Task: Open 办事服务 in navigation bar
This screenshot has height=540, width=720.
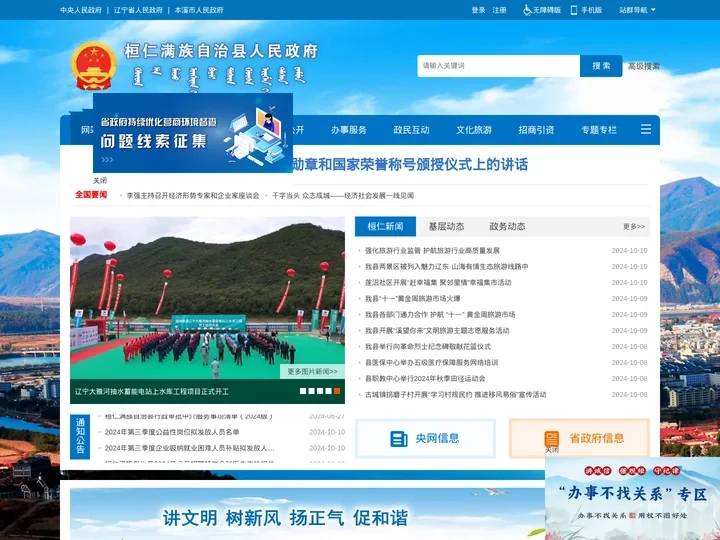Action: pyautogui.click(x=349, y=130)
